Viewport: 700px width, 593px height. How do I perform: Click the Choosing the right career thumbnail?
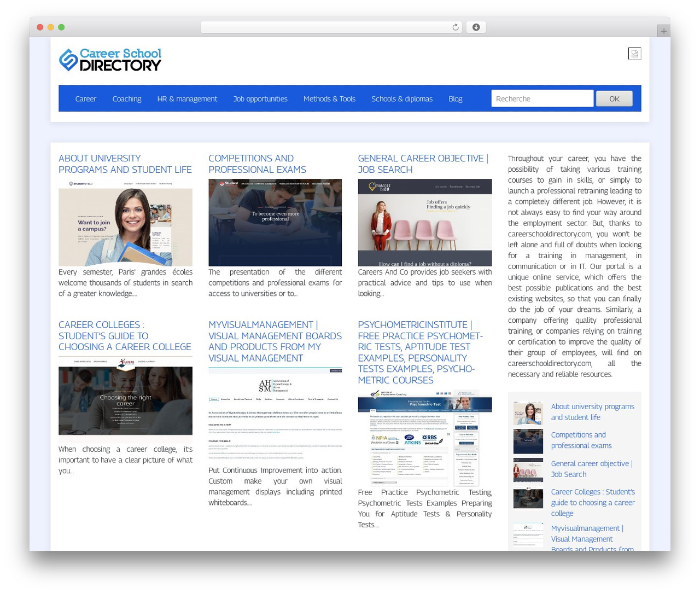pyautogui.click(x=125, y=399)
